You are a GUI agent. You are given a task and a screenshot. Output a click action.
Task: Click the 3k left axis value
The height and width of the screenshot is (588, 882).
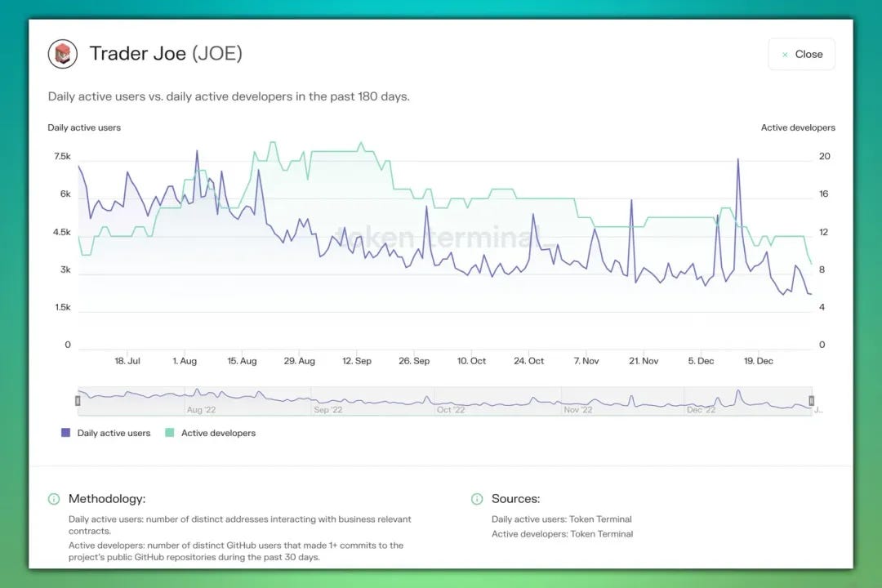(65, 270)
